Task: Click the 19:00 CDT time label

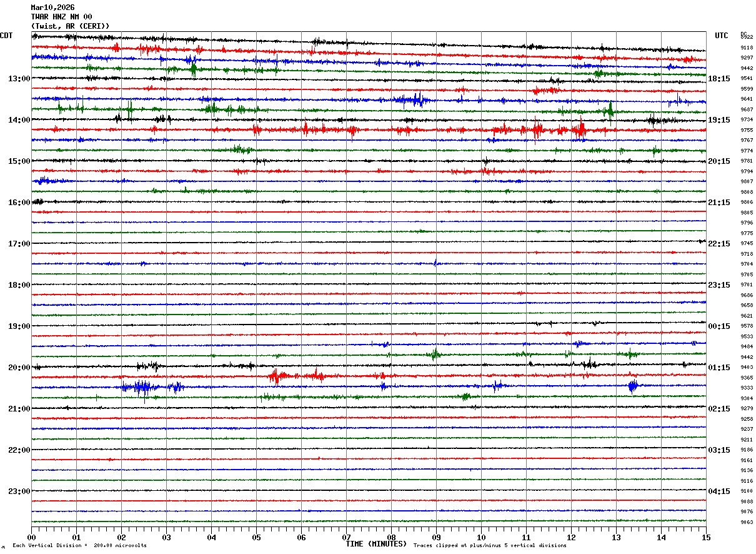Action: pyautogui.click(x=19, y=326)
